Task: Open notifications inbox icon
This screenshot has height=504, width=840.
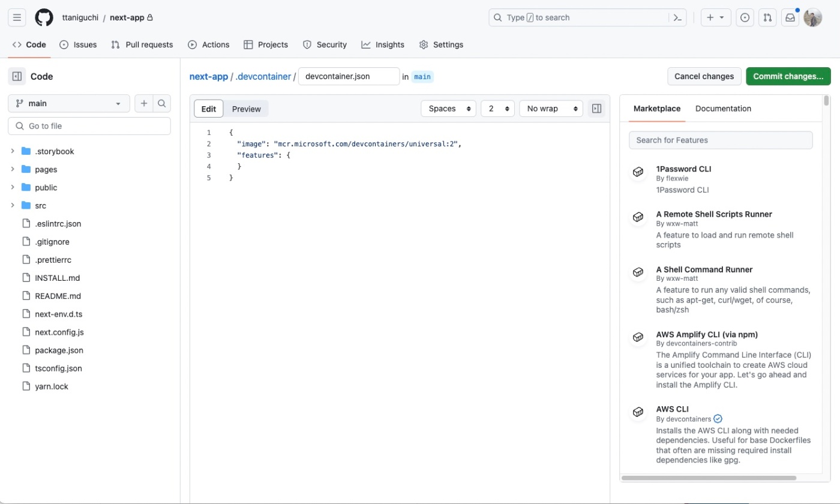Action: [x=790, y=17]
